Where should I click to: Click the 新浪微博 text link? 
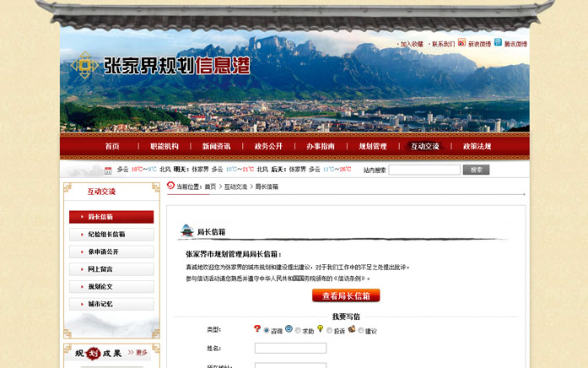coord(479,44)
